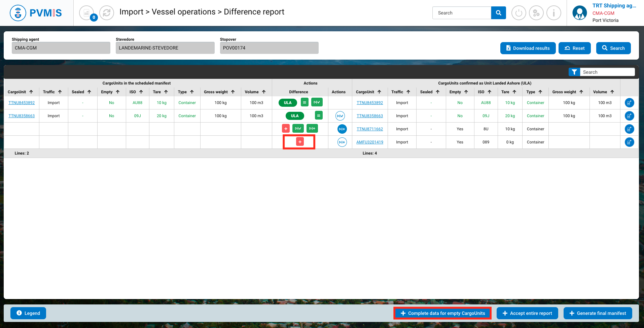Click the Download results button
644x328 pixels.
[528, 48]
